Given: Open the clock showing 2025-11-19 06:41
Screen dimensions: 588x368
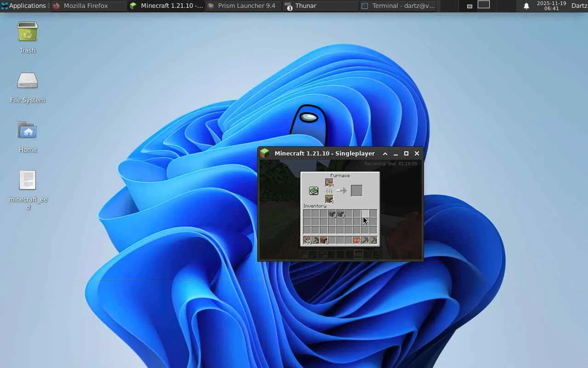Looking at the screenshot, I should click(x=551, y=6).
